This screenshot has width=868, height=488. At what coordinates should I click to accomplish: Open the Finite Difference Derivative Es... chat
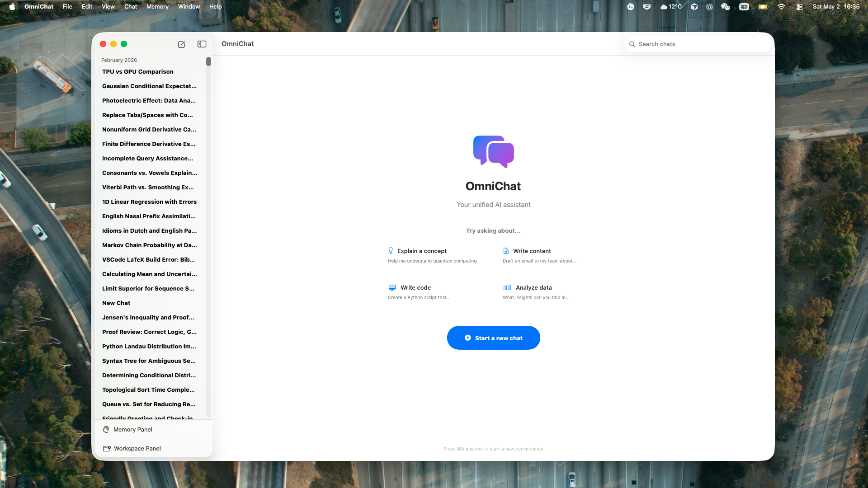coord(151,144)
